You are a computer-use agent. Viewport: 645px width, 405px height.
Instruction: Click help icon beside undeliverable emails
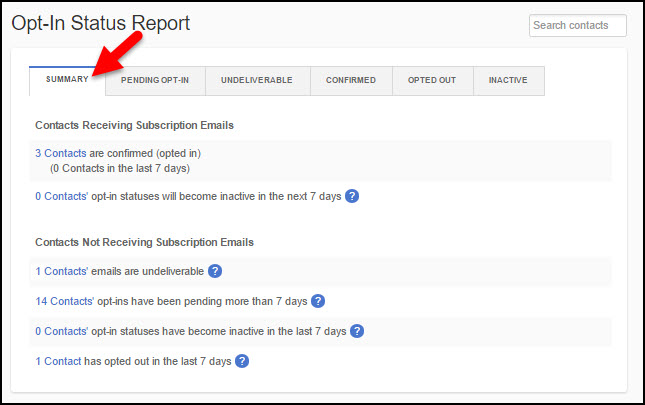tap(214, 271)
